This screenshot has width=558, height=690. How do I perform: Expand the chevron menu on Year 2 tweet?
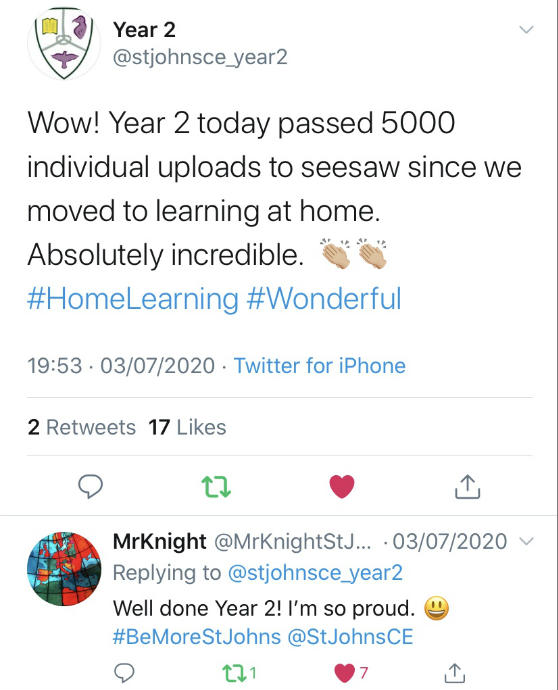point(526,30)
